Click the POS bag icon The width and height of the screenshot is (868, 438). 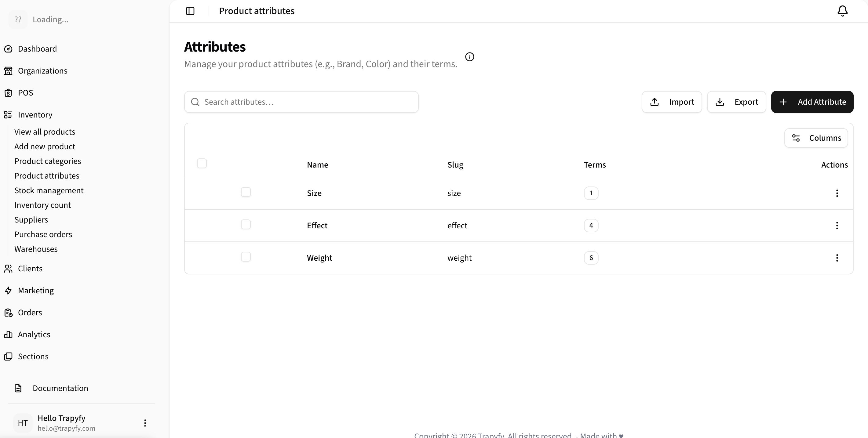click(9, 93)
